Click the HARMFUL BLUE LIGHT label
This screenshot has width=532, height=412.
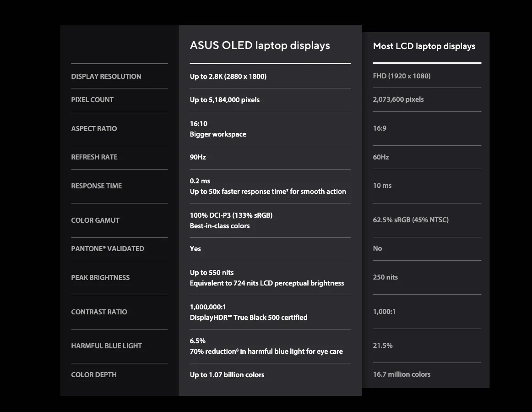pyautogui.click(x=107, y=346)
